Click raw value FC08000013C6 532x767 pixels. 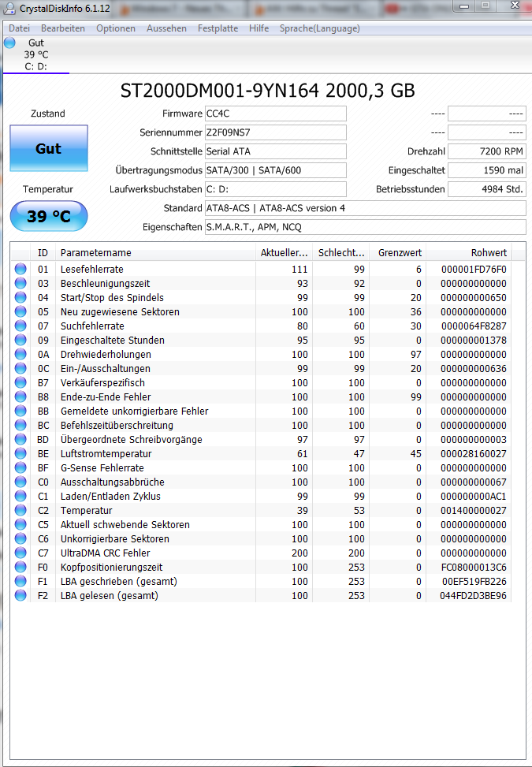point(474,567)
